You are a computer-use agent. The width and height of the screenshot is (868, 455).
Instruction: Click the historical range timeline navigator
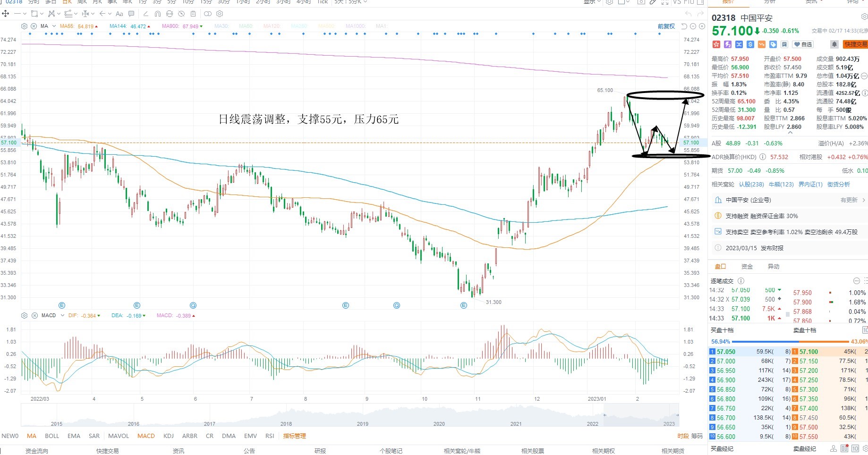click(350, 415)
